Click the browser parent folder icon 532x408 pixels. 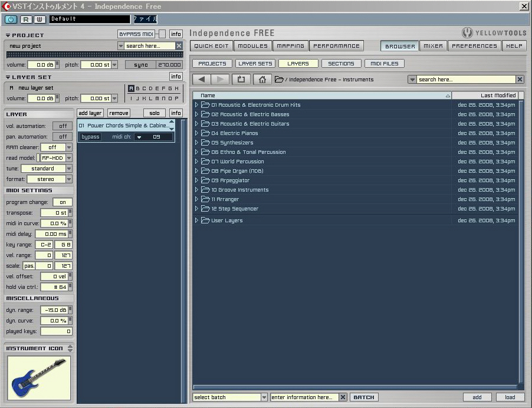click(241, 80)
